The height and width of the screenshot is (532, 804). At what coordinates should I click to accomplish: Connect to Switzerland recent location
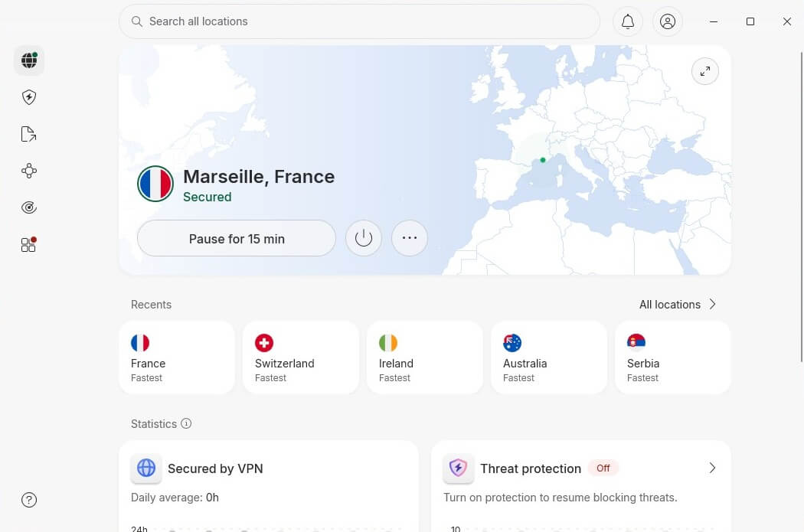(x=300, y=357)
